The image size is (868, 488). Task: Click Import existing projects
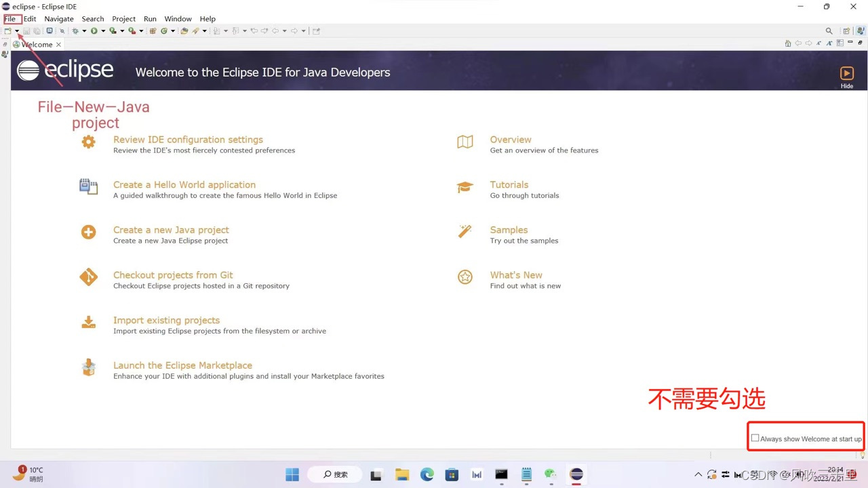[166, 320]
